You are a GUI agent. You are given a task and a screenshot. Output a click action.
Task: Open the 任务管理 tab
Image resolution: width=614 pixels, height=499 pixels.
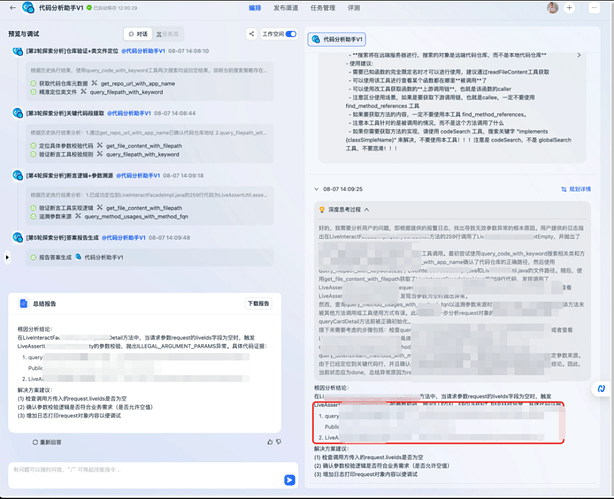click(x=322, y=8)
